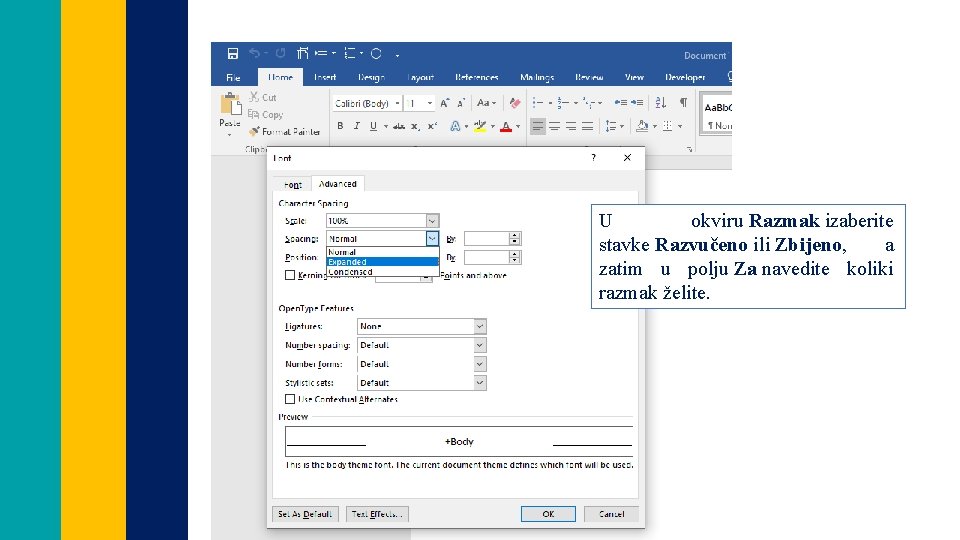960x540 pixels.
Task: Justify text in the ribbon
Action: point(588,126)
